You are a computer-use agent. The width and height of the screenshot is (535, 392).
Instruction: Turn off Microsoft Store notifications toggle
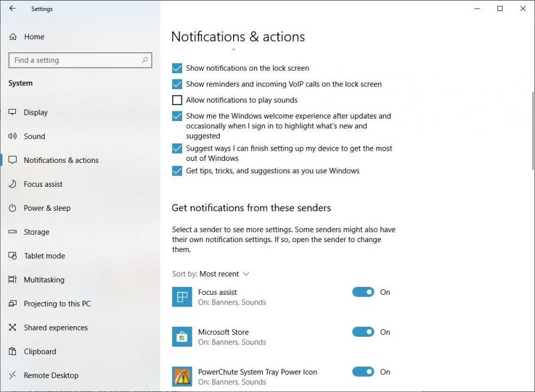[363, 332]
